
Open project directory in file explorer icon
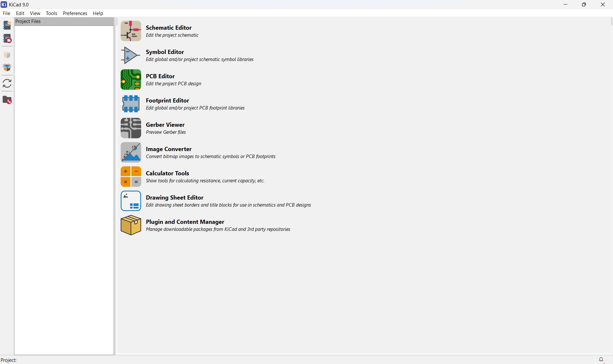point(7,100)
